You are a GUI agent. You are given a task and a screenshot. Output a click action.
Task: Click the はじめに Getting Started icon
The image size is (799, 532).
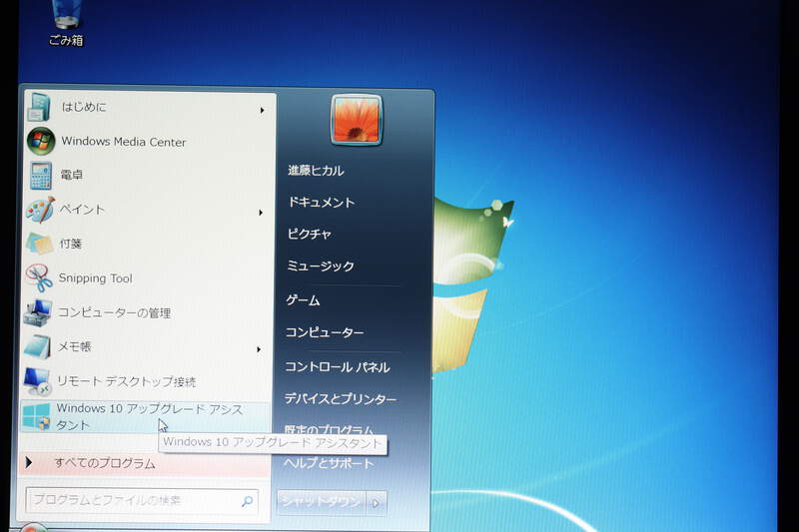39,107
